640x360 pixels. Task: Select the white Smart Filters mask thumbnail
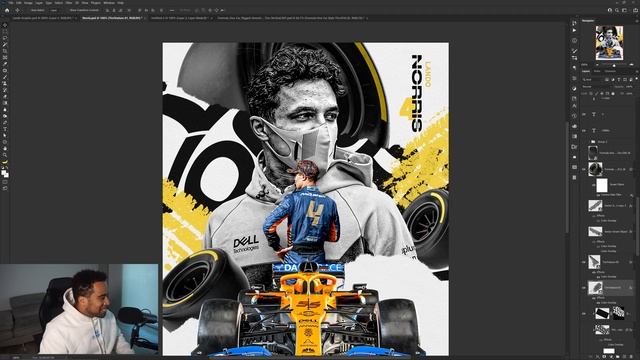(602, 185)
